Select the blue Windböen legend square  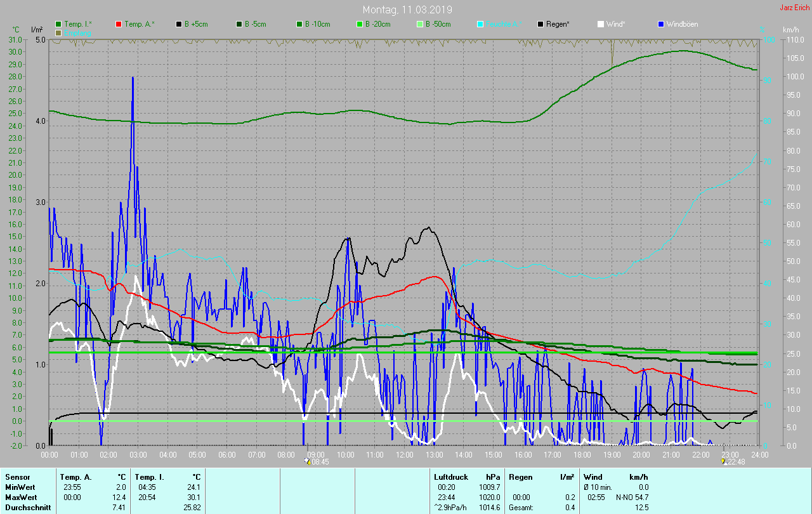point(661,24)
